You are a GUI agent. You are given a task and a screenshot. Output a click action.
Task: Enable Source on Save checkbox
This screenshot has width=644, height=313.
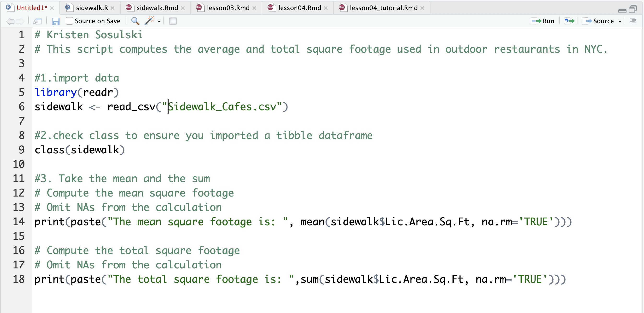click(69, 21)
